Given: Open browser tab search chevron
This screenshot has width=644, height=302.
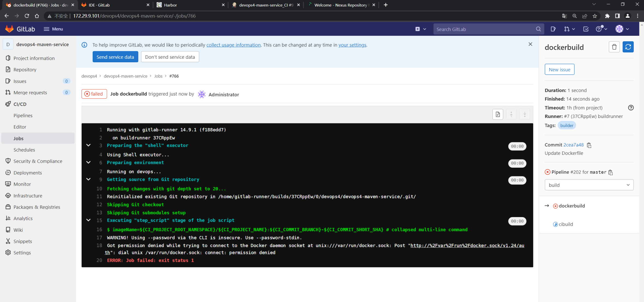Looking at the screenshot, I should click(x=594, y=5).
